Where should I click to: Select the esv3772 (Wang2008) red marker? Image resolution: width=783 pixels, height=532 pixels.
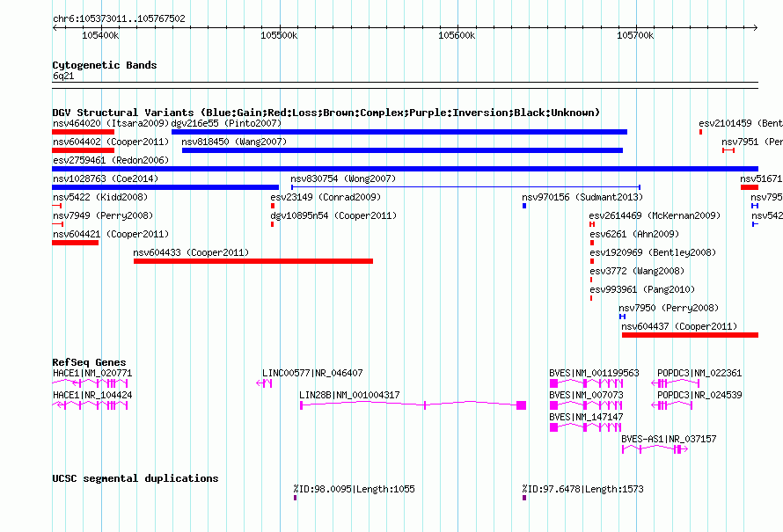tap(591, 280)
